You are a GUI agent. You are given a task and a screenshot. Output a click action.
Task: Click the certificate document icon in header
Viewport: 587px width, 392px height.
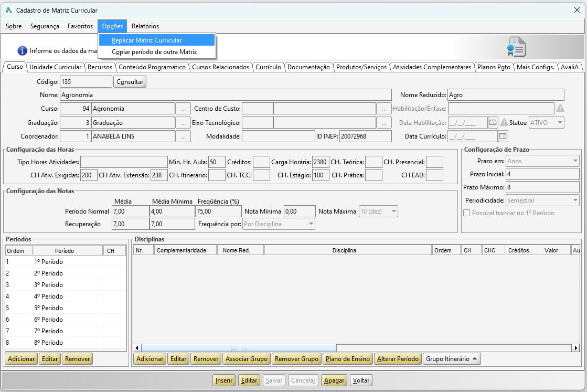517,47
